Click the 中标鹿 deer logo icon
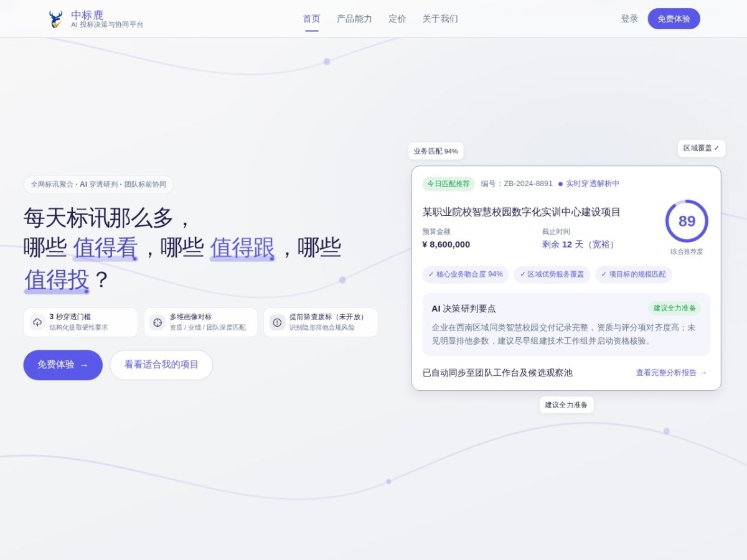Image resolution: width=747 pixels, height=560 pixels. 55,19
